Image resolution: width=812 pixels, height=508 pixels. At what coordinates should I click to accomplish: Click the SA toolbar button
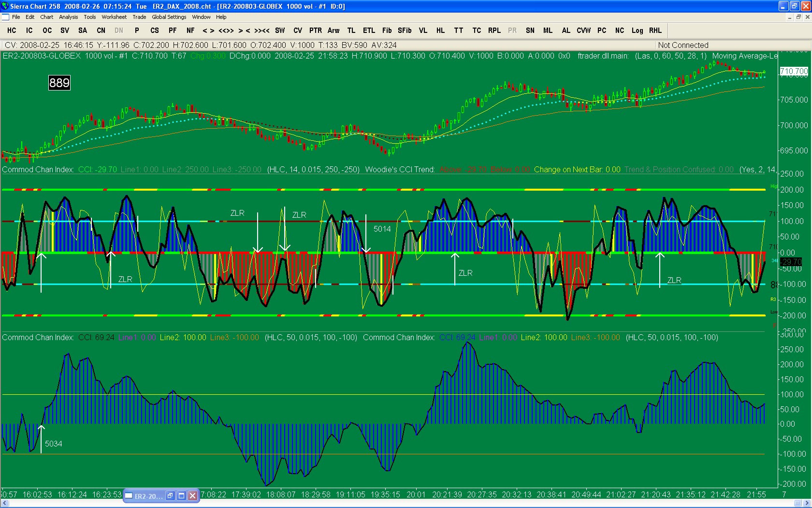(83, 30)
